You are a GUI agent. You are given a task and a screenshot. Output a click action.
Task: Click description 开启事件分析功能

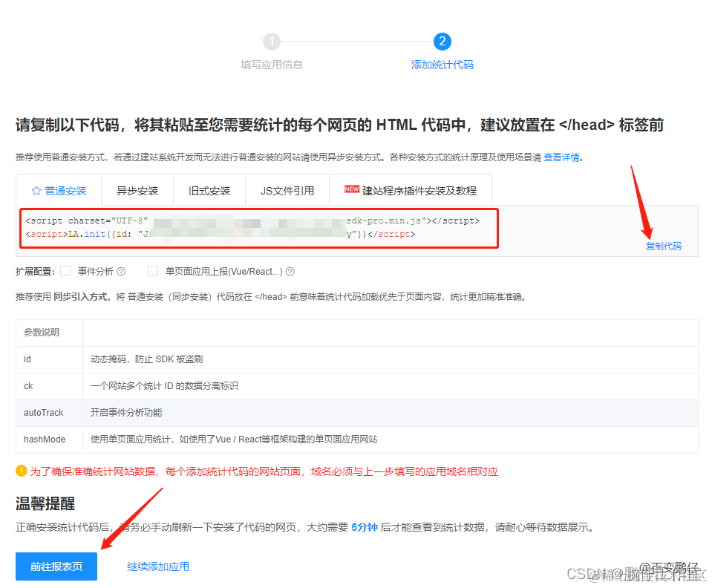pyautogui.click(x=126, y=413)
